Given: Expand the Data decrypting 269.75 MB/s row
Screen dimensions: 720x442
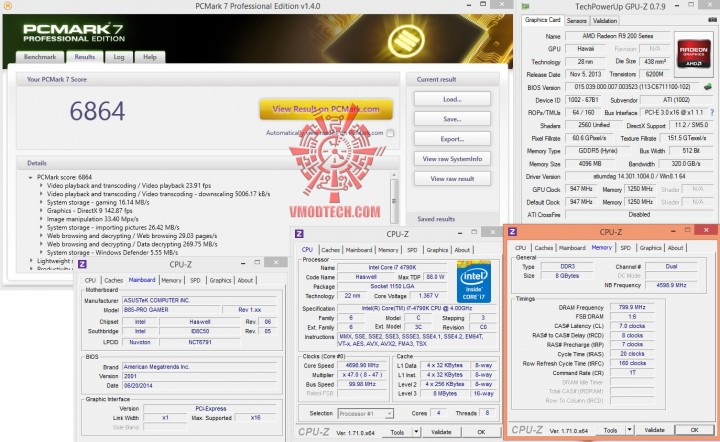Looking at the screenshot, I should 41,244.
